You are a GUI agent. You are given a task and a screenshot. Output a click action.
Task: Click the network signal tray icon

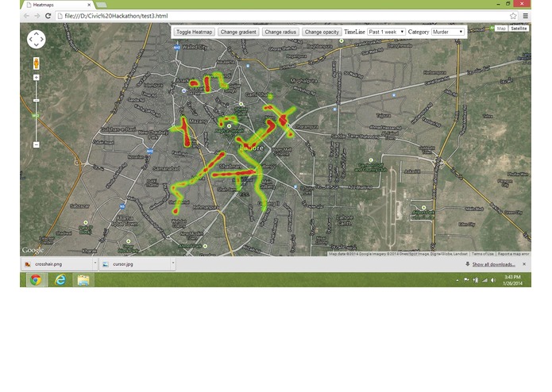pyautogui.click(x=484, y=280)
